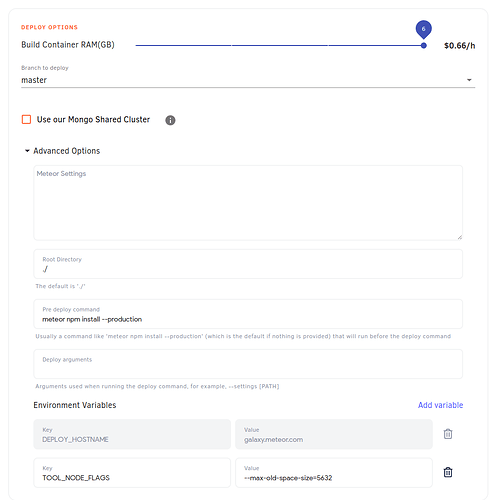Screen dimensions: 491x500
Task: Click the info icon beside Mongo Shared Cluster
Action: click(x=170, y=120)
